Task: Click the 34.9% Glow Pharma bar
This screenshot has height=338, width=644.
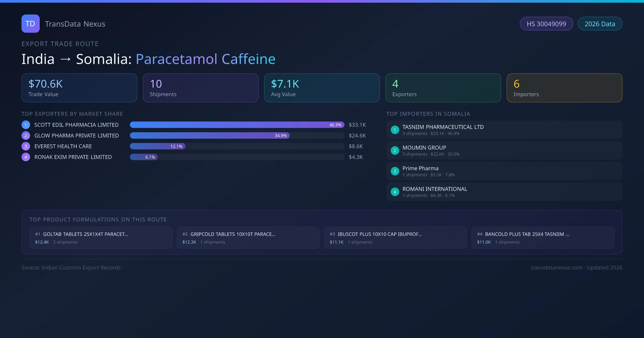Action: pyautogui.click(x=210, y=135)
